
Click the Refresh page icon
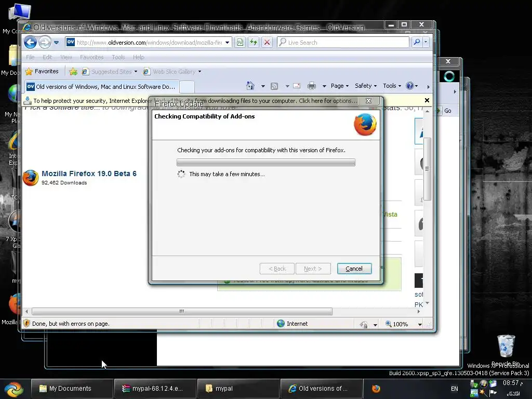click(x=254, y=43)
